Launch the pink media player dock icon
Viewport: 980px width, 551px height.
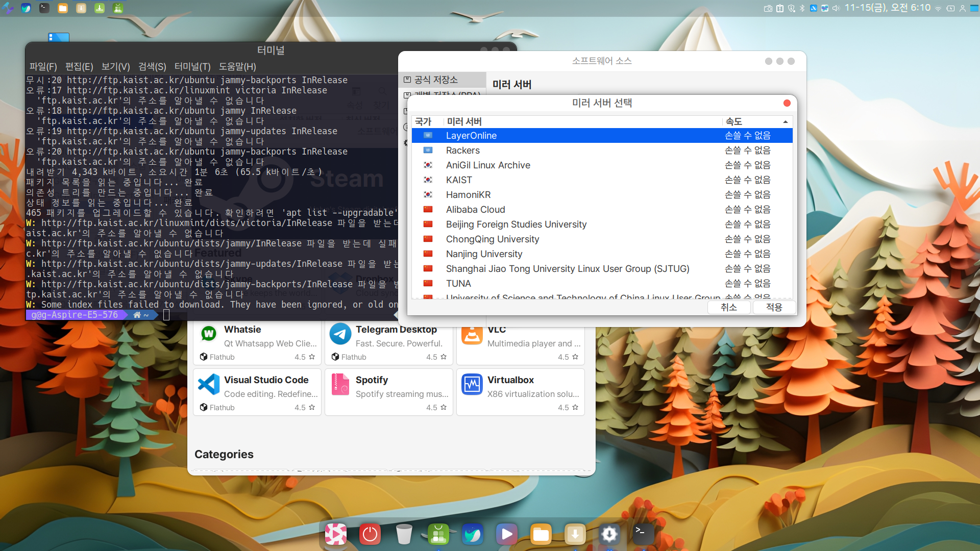336,534
